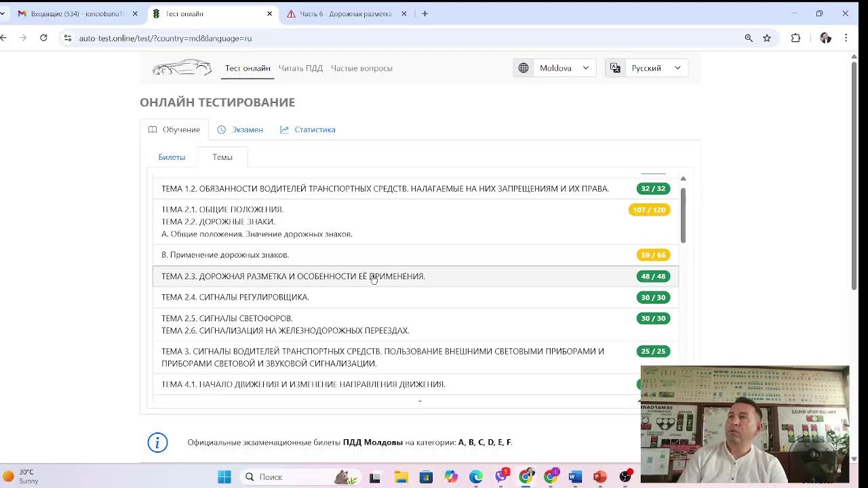Click the 107 / 120 progress badge
This screenshot has width=868, height=488.
click(x=649, y=210)
